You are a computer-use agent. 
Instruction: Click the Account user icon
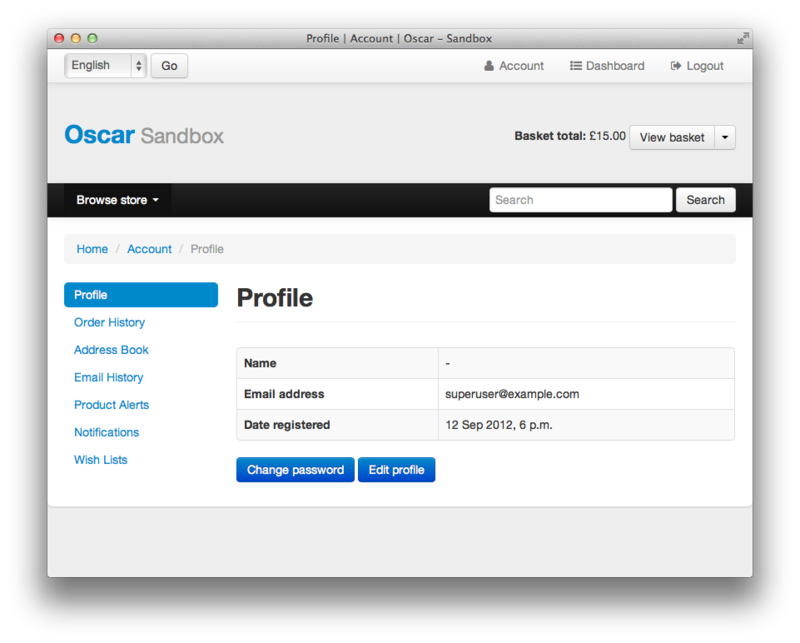489,66
